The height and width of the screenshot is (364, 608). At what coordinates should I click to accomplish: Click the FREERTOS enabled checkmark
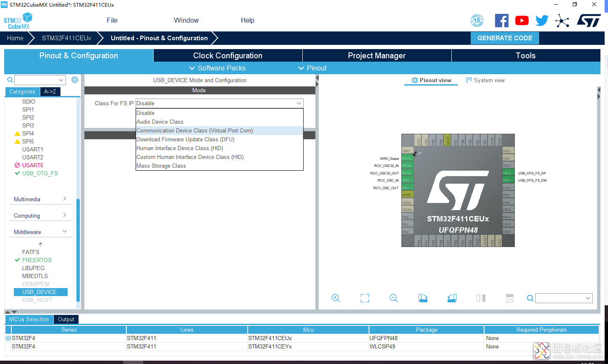coord(17,260)
